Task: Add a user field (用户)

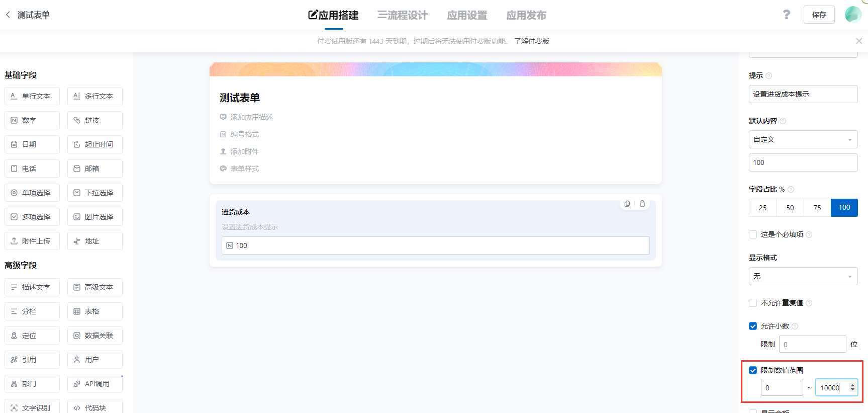Action: [x=95, y=360]
